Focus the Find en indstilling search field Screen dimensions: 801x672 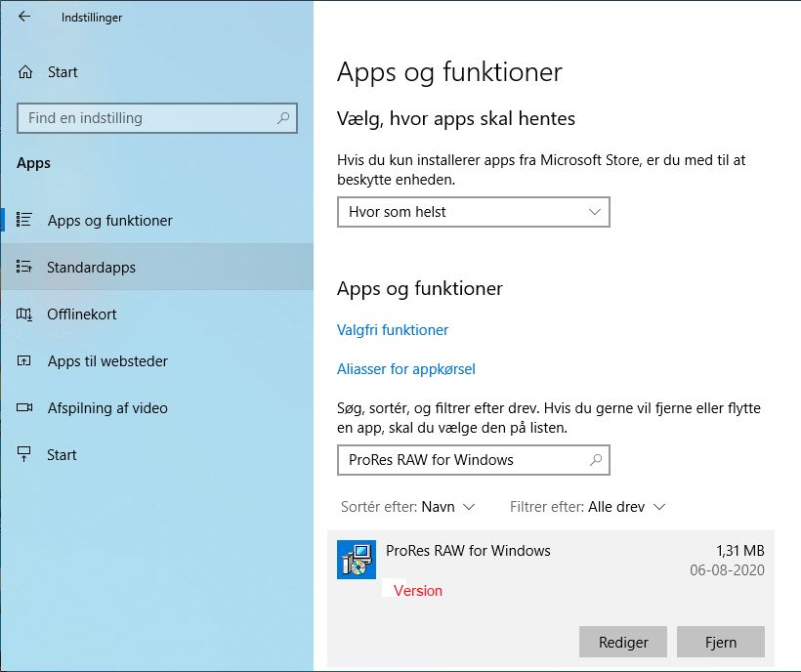(x=157, y=118)
